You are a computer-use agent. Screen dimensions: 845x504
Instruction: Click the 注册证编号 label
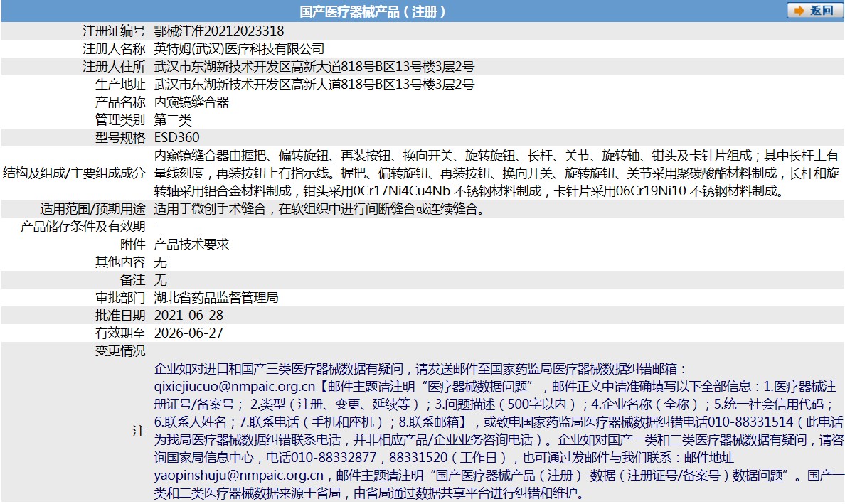coord(114,31)
